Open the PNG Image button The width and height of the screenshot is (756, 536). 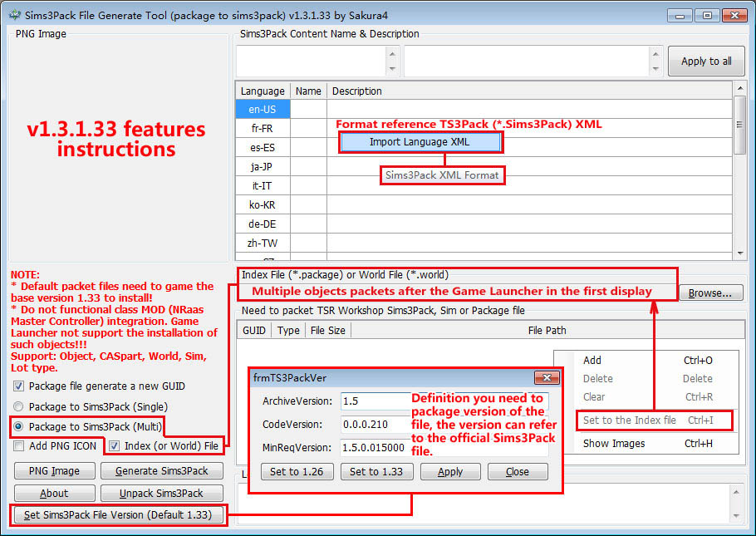(55, 471)
